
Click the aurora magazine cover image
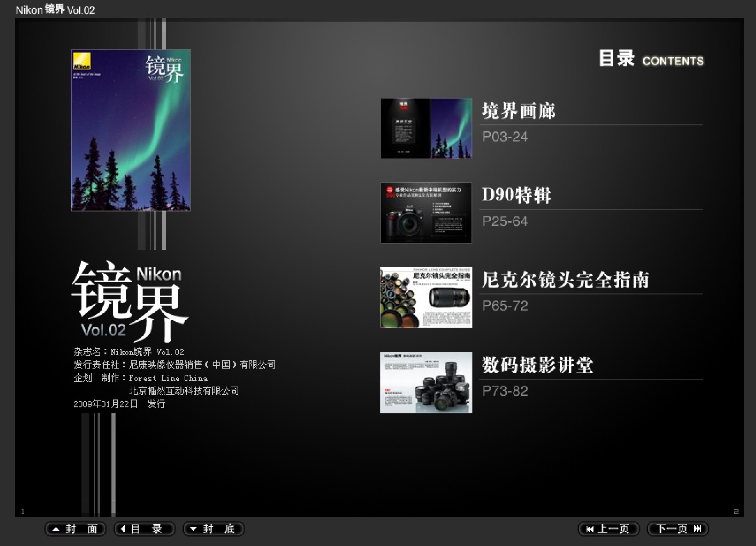(x=131, y=130)
